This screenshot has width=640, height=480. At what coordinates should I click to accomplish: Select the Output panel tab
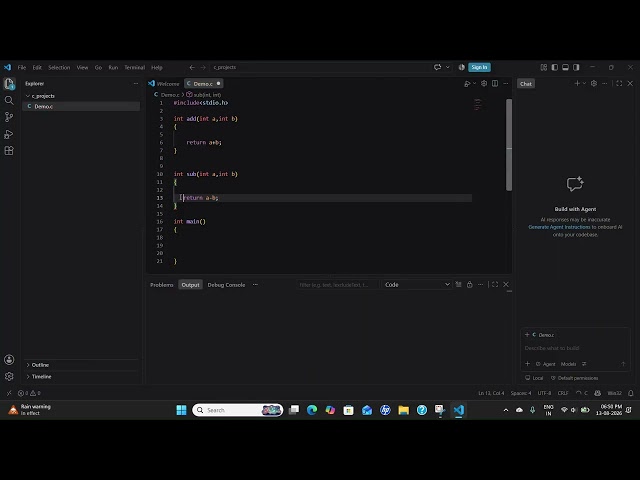[190, 285]
